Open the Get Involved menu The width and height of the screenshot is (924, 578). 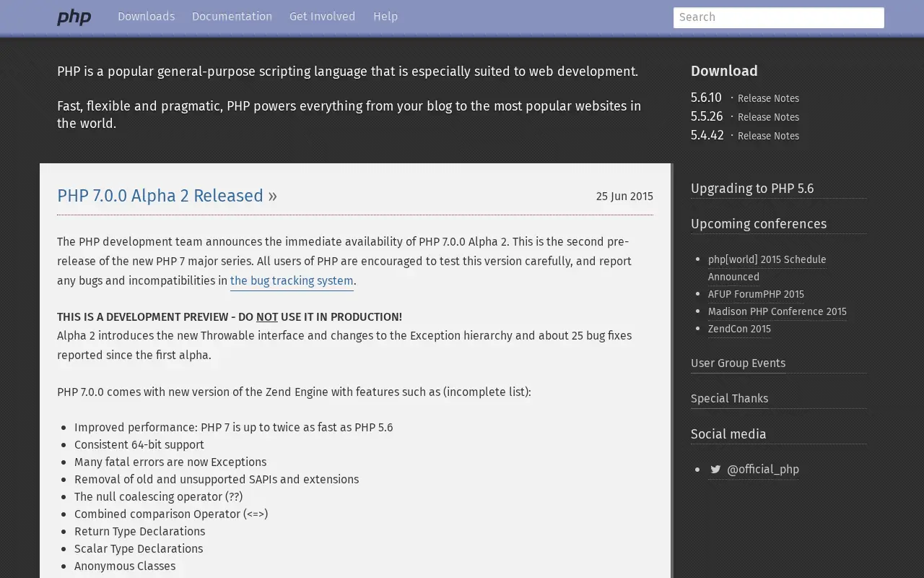pos(322,17)
